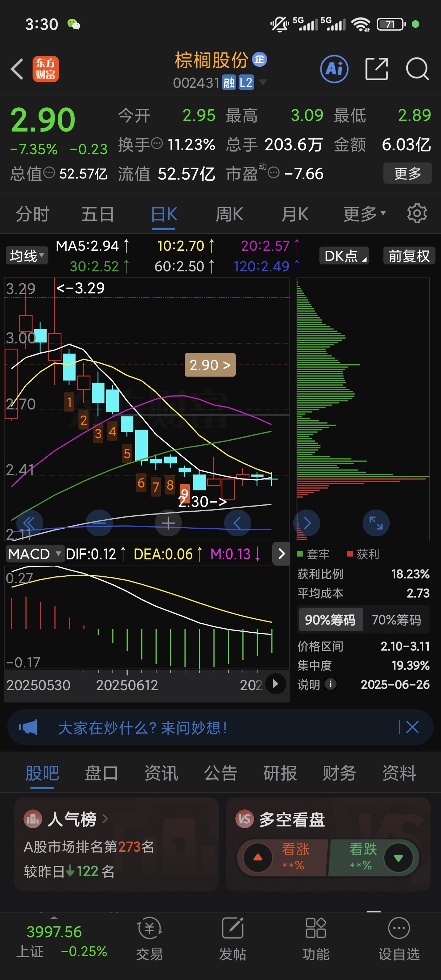Image resolution: width=441 pixels, height=980 pixels.
Task: Select 90%筹码 option
Action: (330, 620)
